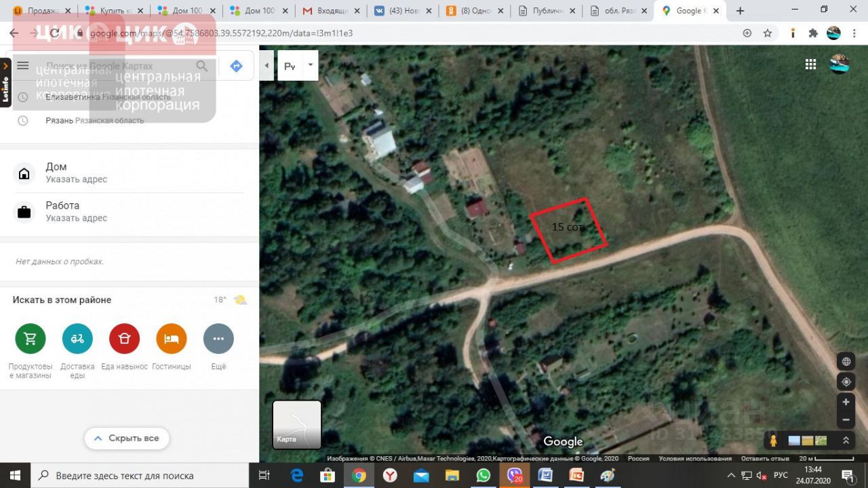The height and width of the screenshot is (488, 868).
Task: Click the muted volume tray icon
Action: tap(762, 475)
